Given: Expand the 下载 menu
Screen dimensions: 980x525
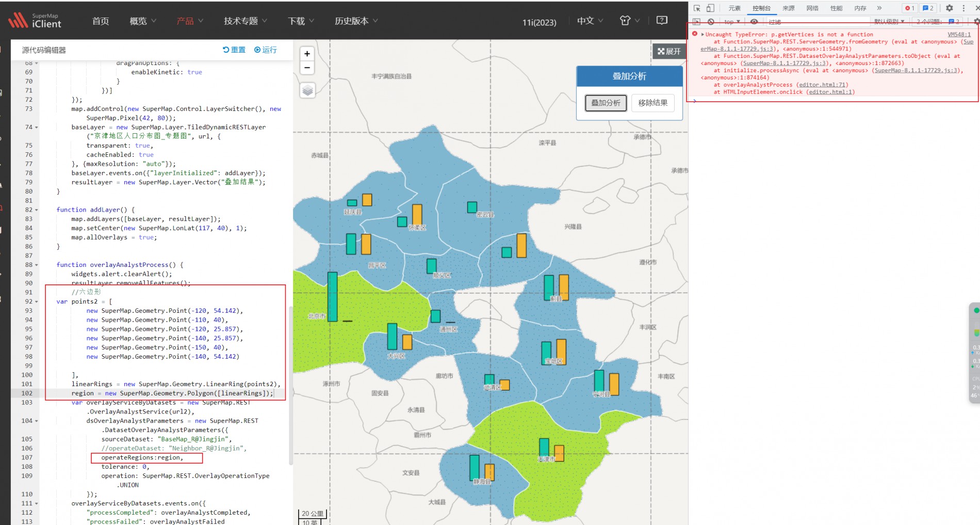Looking at the screenshot, I should (x=301, y=21).
